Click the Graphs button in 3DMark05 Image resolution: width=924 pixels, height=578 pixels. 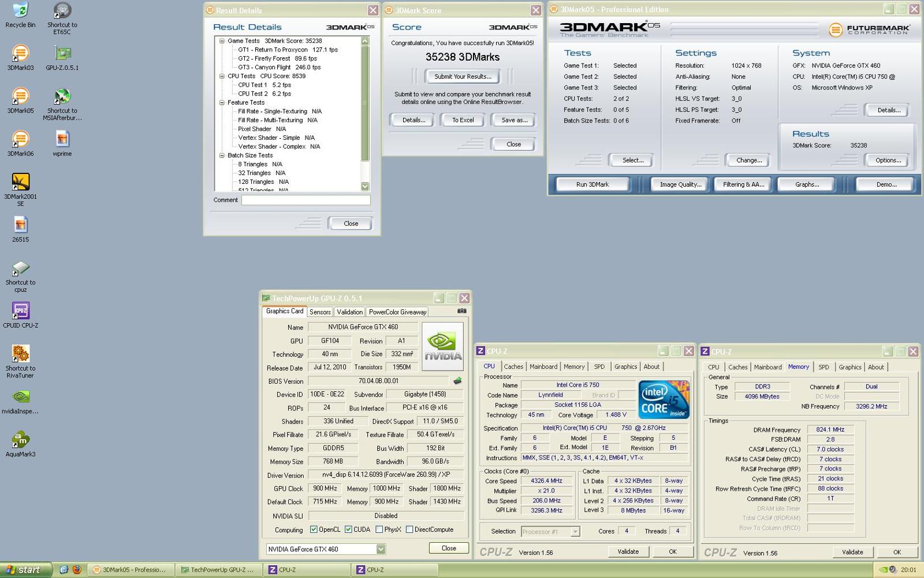click(807, 184)
